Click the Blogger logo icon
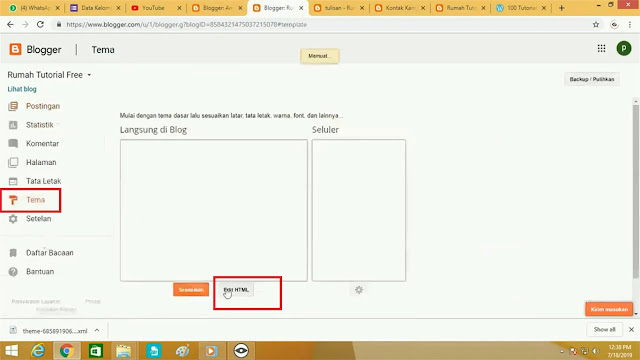Screen dimensions: 640x360 [15, 49]
